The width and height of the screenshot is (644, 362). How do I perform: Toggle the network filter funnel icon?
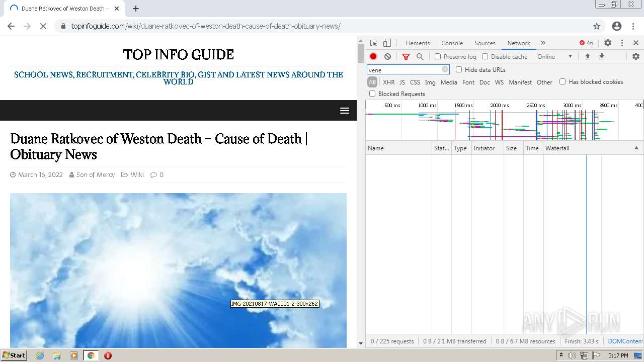[x=406, y=57]
